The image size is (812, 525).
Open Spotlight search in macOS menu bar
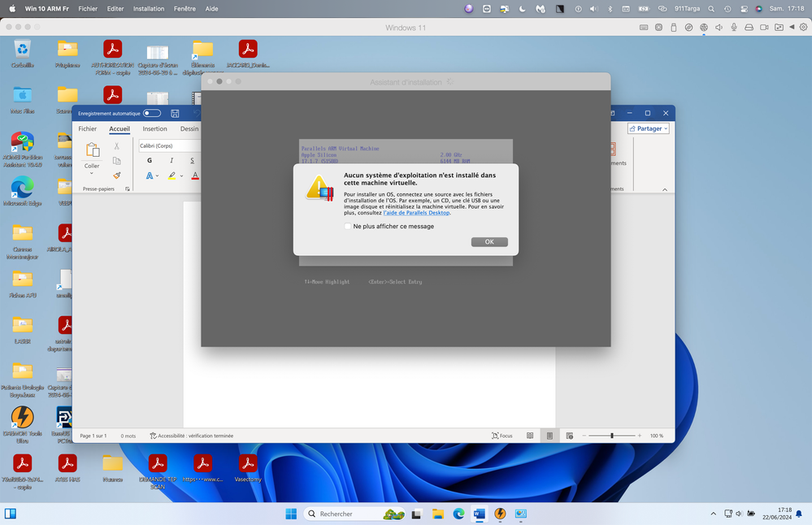711,9
